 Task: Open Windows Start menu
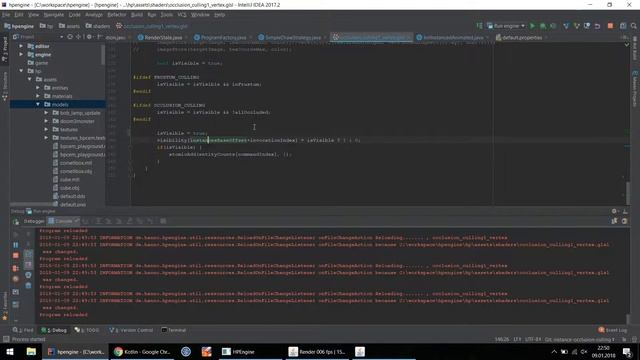point(10,351)
